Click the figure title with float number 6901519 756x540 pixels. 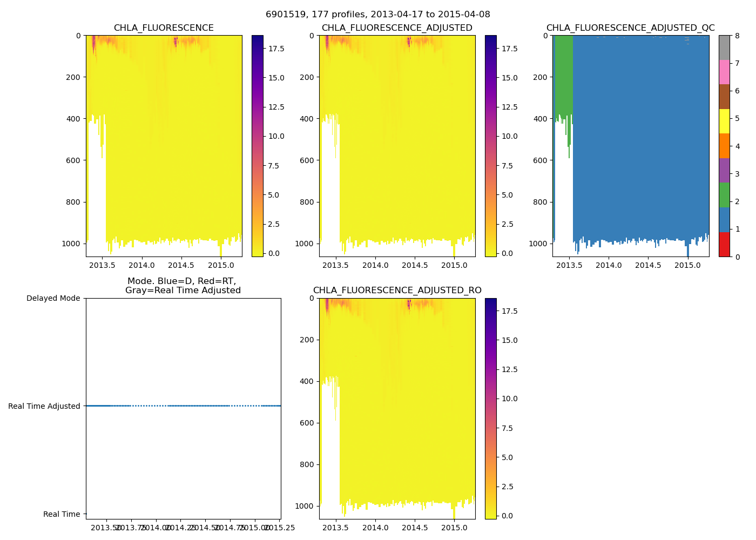point(377,15)
